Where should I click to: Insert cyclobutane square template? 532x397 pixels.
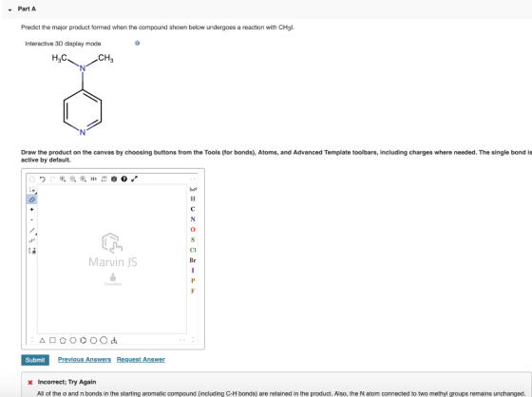(x=52, y=340)
